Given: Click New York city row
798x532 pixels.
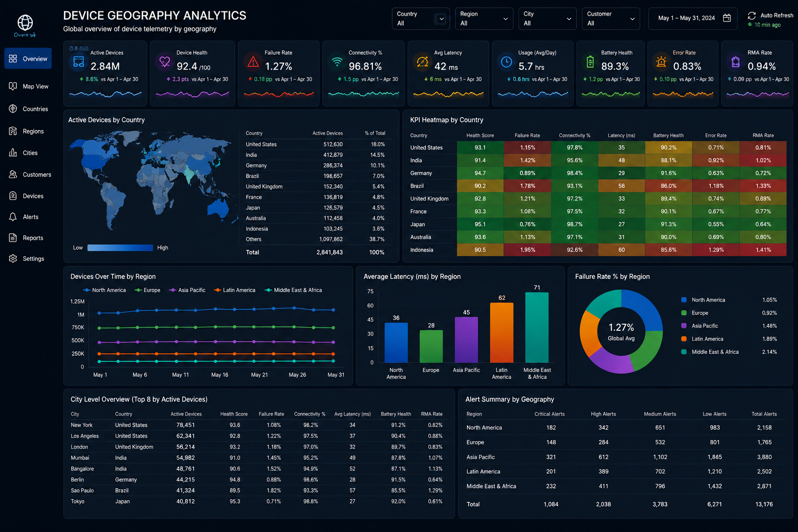Looking at the screenshot, I should 257,425.
